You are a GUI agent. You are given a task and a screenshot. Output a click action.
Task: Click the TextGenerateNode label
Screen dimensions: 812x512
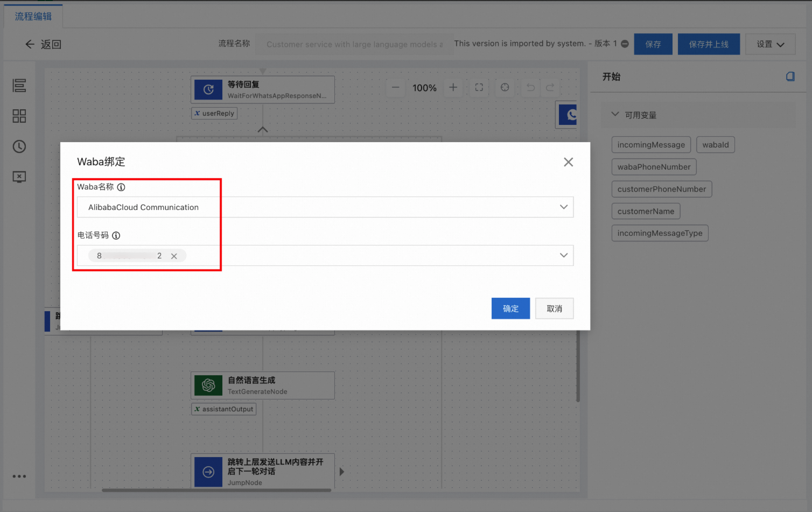[x=257, y=391]
